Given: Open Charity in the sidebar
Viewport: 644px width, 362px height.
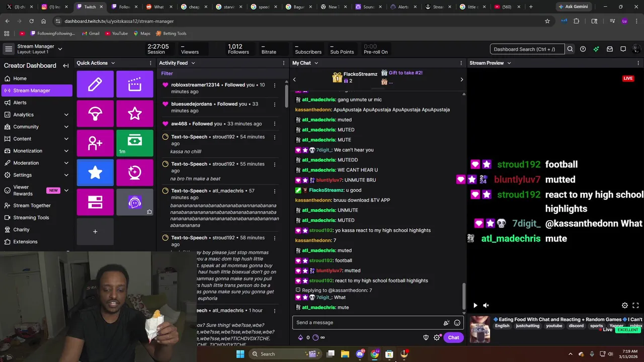Looking at the screenshot, I should coord(36,230).
